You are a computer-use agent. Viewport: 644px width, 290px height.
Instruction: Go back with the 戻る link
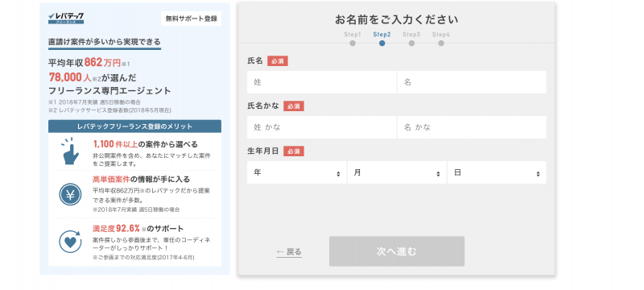(289, 252)
